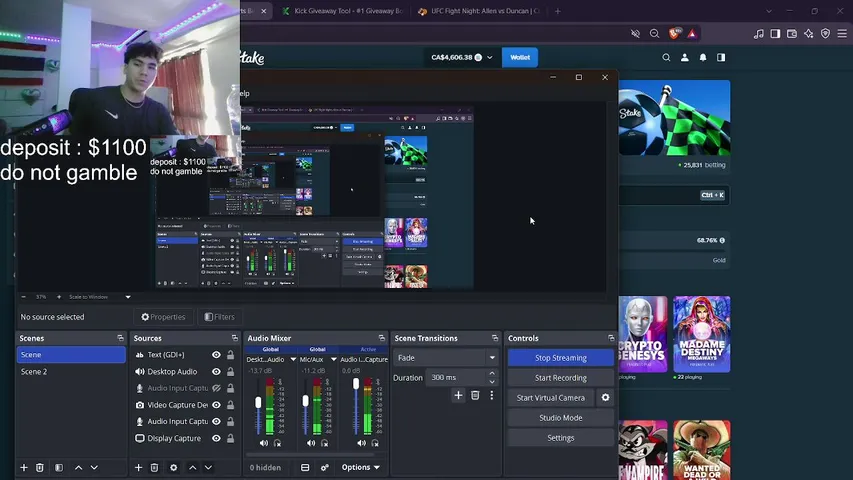
Task: Lock the Text (GDI+) source
Action: [x=231, y=355]
